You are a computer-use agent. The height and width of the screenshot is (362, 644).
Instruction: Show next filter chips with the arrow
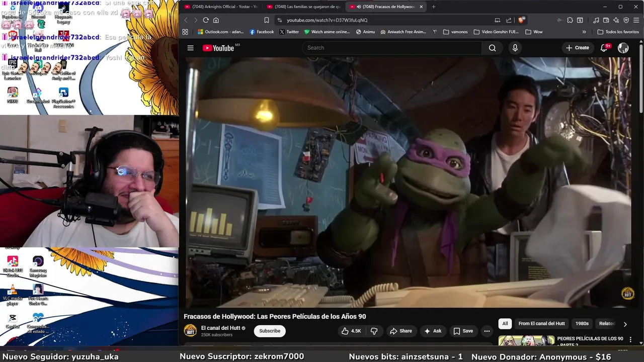point(625,324)
